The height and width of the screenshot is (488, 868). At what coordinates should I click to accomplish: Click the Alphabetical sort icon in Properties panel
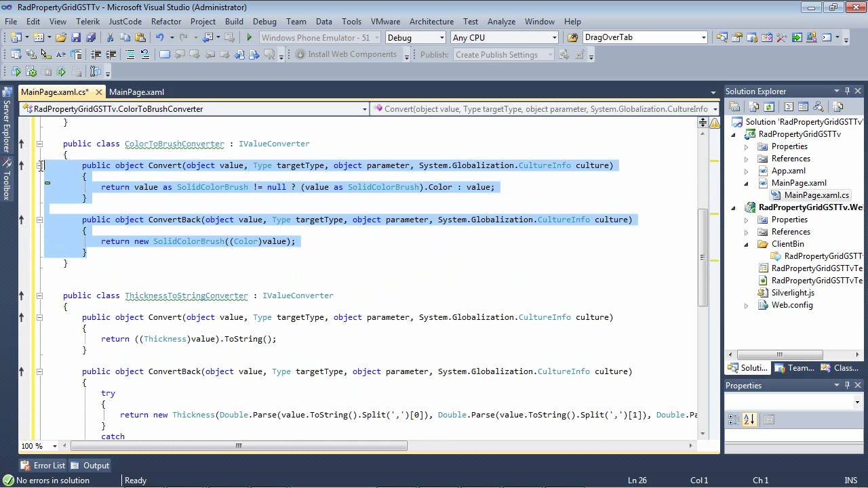[749, 420]
